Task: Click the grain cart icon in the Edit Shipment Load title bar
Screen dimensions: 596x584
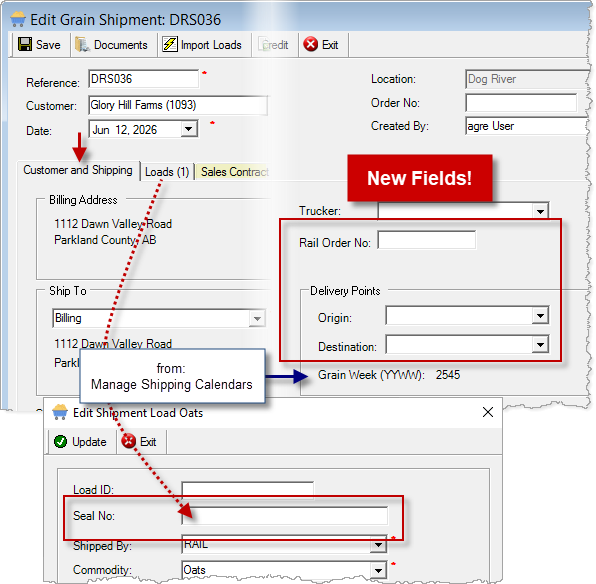Action: (x=60, y=412)
